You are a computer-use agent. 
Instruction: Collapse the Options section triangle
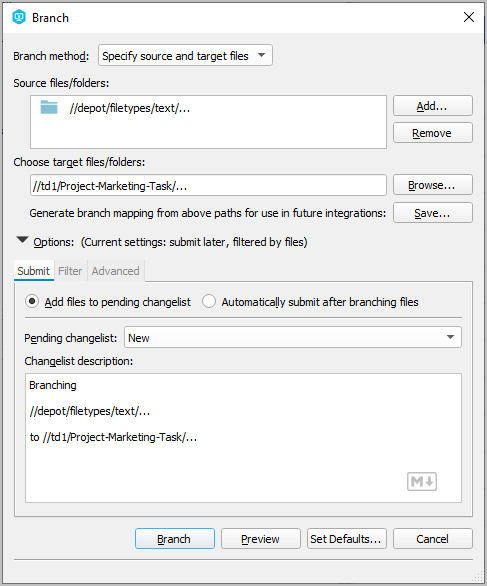[22, 240]
